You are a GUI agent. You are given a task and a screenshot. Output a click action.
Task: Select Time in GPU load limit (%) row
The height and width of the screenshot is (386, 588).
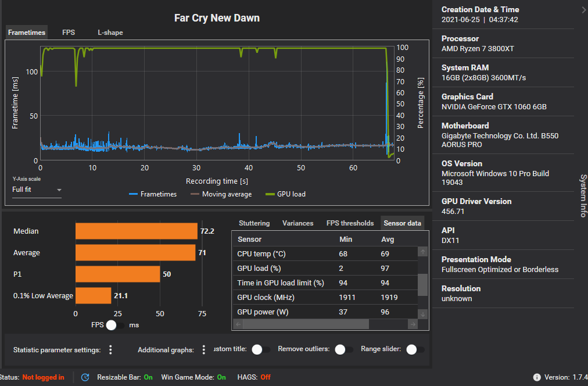325,283
